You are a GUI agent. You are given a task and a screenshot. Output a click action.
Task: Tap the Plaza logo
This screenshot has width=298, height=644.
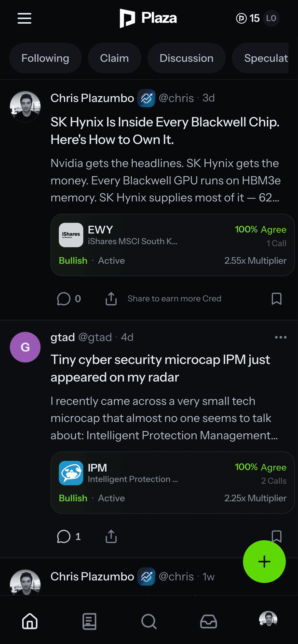point(148,18)
